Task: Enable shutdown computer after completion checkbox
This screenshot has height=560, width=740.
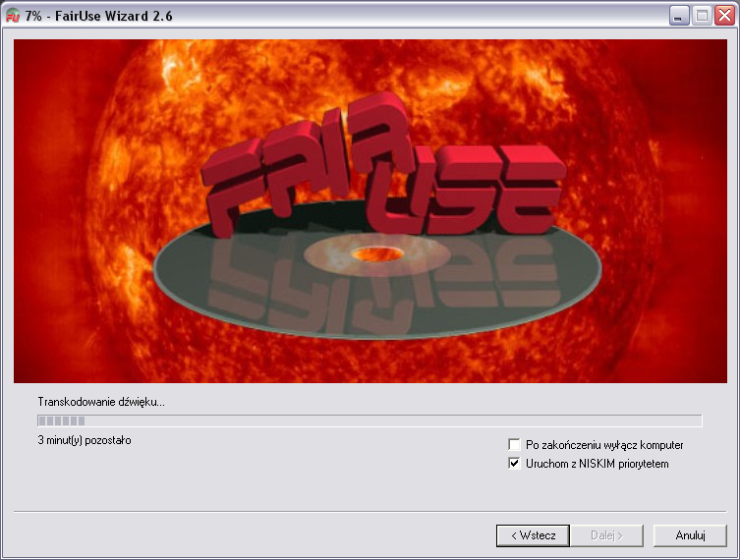Action: 514,444
